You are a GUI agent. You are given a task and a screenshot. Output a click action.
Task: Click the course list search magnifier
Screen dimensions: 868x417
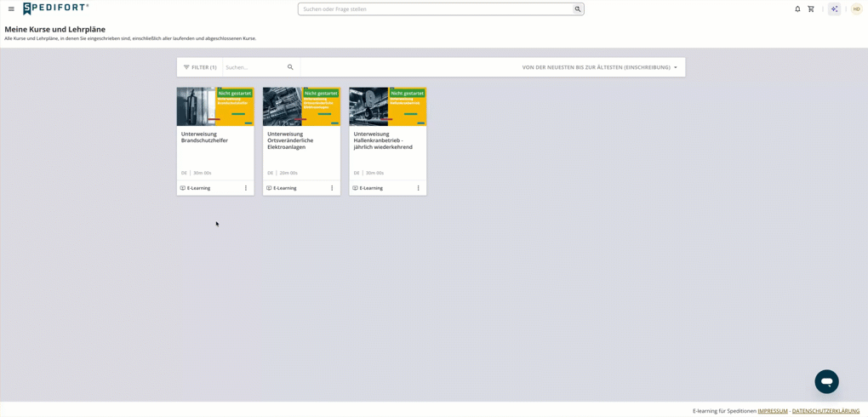(x=290, y=67)
